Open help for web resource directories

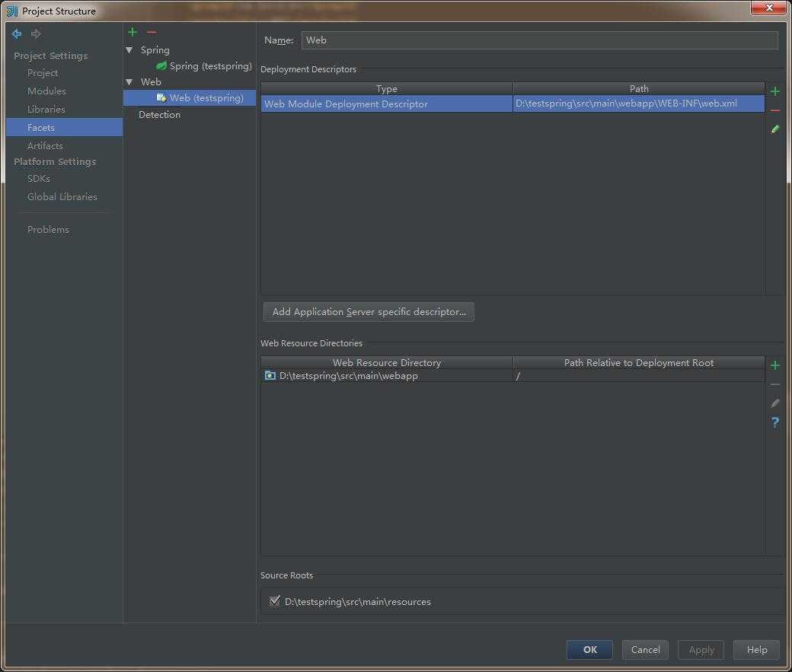(x=774, y=422)
